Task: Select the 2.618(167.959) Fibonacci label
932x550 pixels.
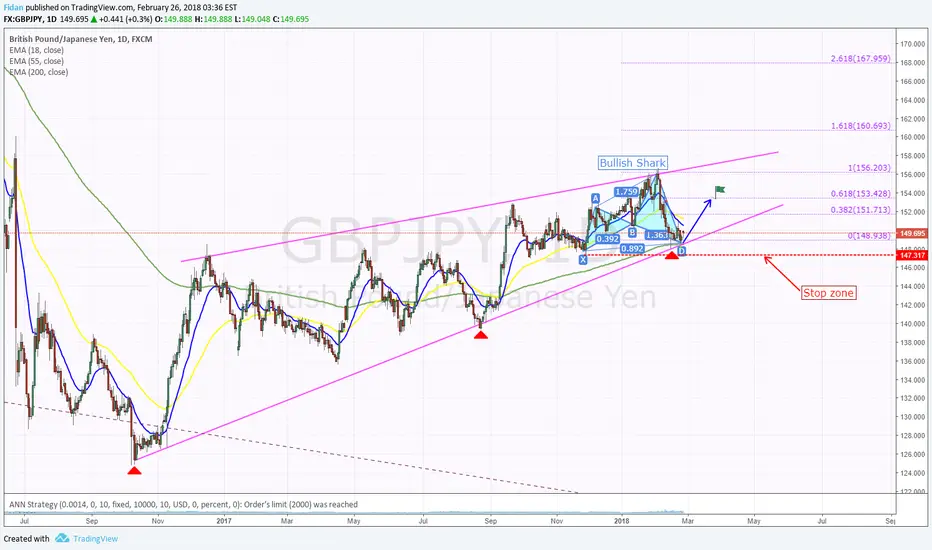Action: [861, 58]
